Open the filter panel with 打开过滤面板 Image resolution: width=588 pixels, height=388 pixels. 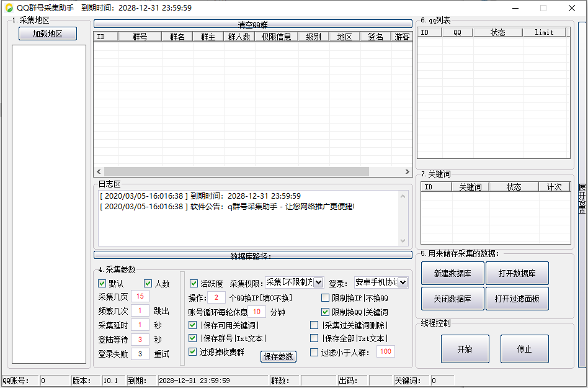click(x=517, y=299)
